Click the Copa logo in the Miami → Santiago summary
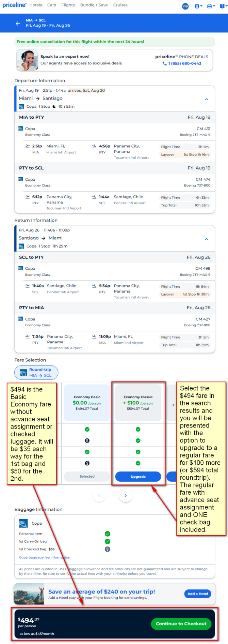This screenshot has height=644, width=228. point(21,106)
